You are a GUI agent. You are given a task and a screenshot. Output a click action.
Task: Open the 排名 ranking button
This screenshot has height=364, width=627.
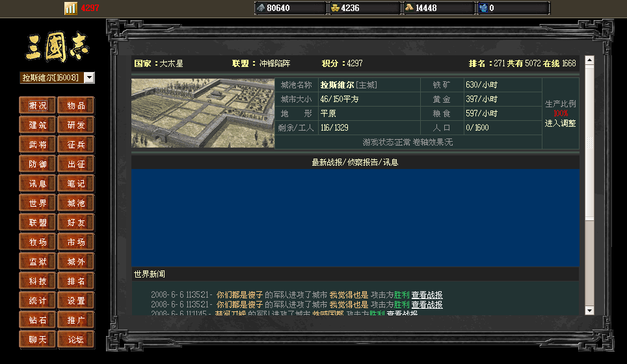tap(75, 281)
